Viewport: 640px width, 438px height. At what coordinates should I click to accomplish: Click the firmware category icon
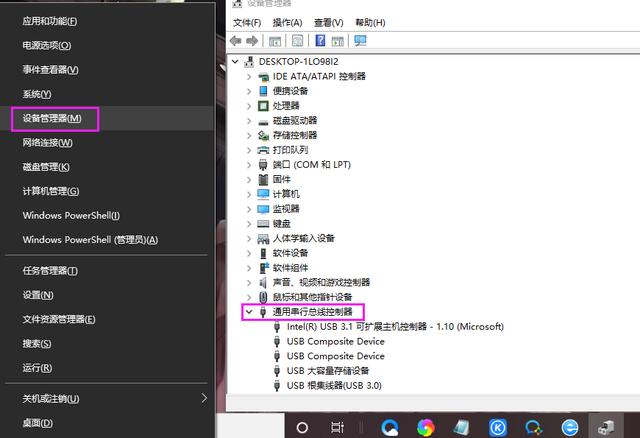tap(263, 179)
